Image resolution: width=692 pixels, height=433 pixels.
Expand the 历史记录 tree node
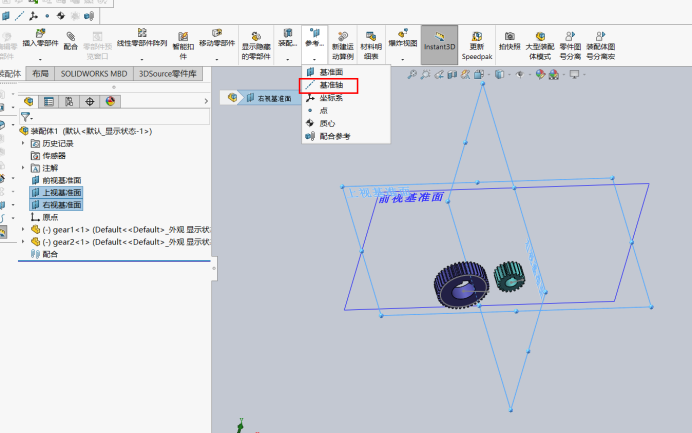23,143
